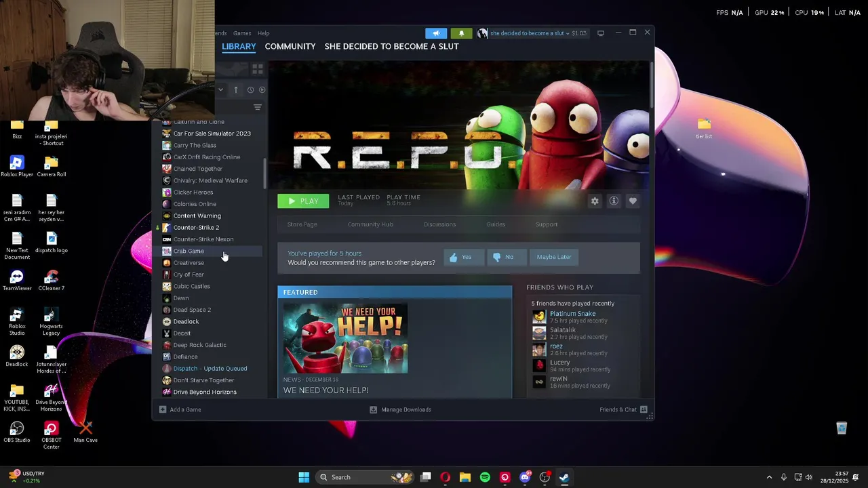Open Discord from taskbar
Viewport: 868px width, 488px height.
[524, 477]
